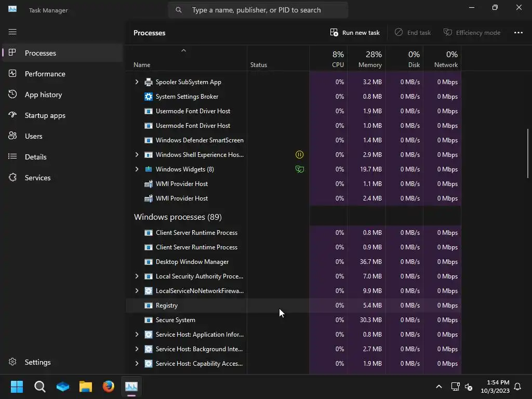The image size is (532, 399).
Task: Expand the Spooler SubSystem App row
Action: (x=137, y=82)
